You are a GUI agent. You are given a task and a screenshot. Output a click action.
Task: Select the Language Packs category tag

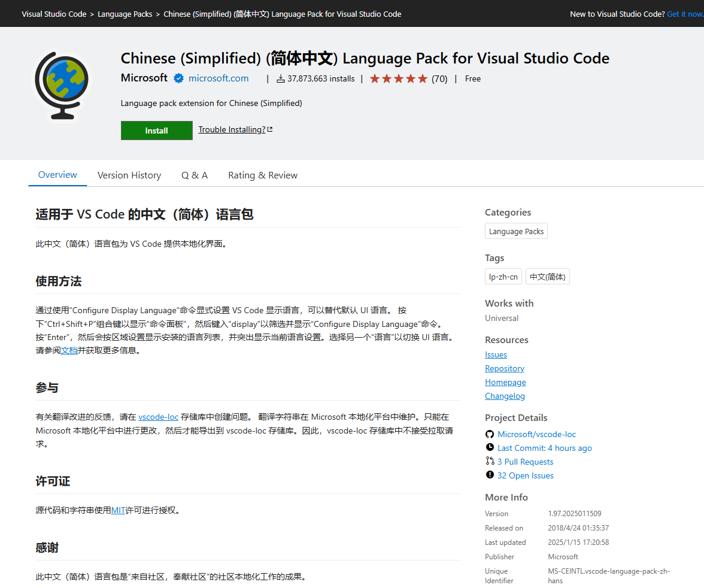[516, 231]
